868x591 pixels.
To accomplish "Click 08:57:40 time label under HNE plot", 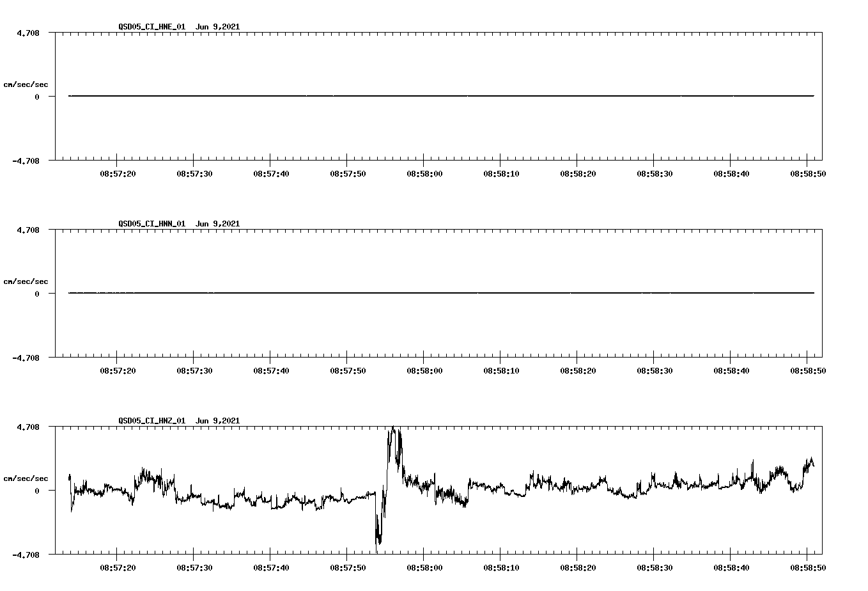I will (271, 173).
